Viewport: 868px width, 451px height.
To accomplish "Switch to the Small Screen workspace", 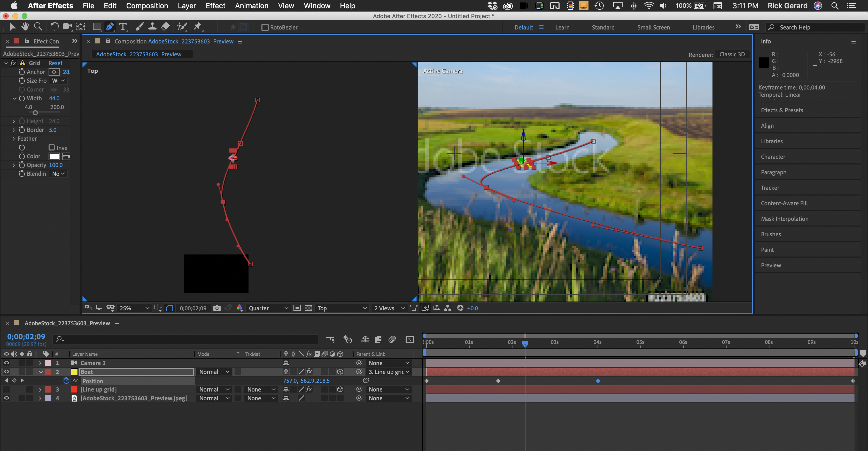I will pos(653,27).
